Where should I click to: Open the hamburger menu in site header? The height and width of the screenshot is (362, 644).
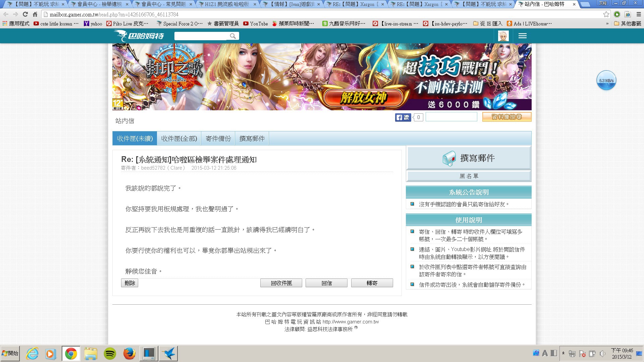522,36
